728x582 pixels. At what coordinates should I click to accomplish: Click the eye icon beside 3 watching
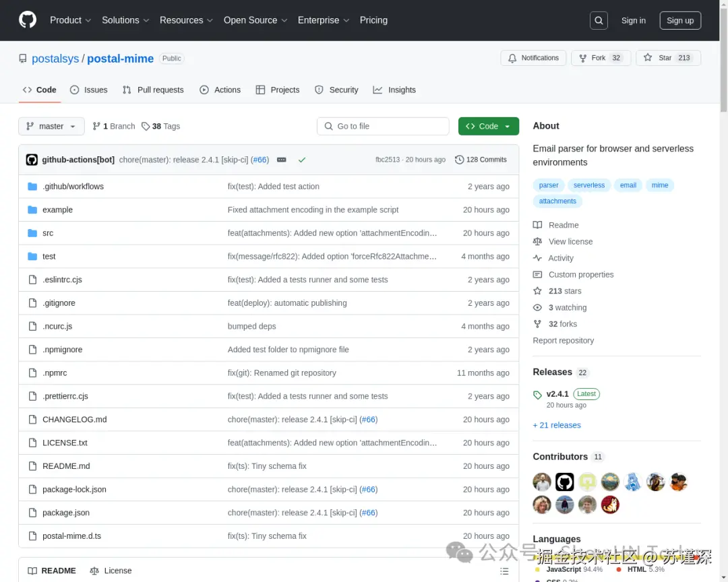point(537,308)
